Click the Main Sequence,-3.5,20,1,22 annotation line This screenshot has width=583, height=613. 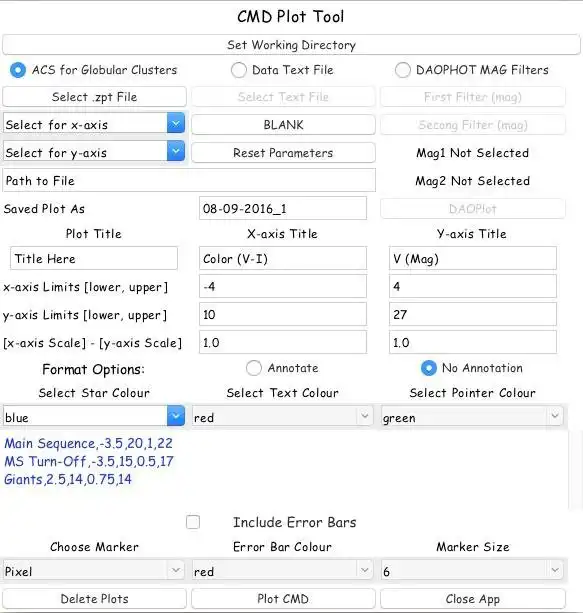[x=88, y=443]
